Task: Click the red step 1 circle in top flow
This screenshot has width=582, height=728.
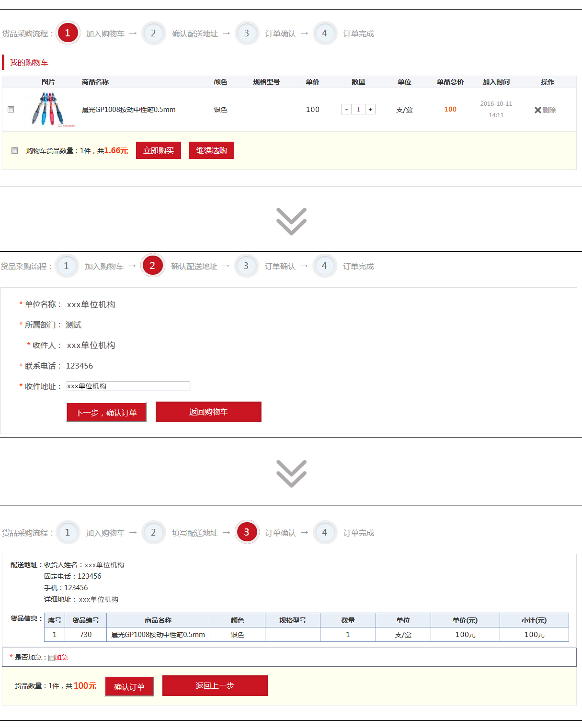Action: 68,33
